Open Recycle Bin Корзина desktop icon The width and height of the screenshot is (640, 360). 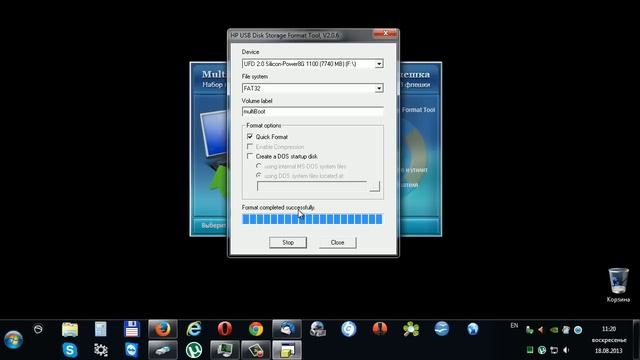tap(618, 285)
